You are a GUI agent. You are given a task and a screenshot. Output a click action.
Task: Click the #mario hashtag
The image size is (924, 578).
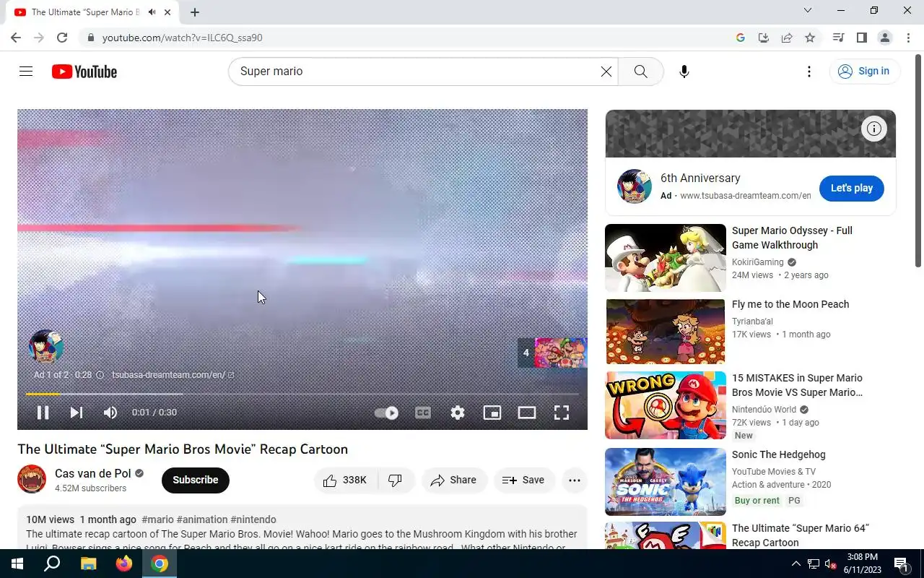(x=157, y=519)
